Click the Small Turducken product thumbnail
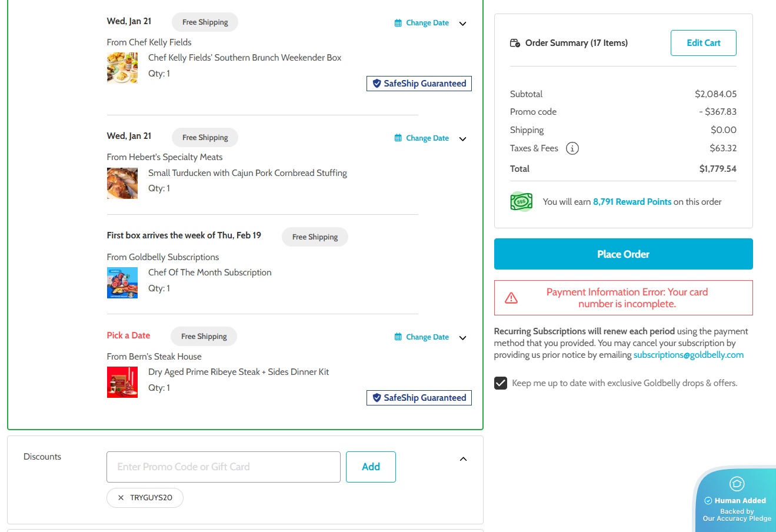 click(x=122, y=183)
